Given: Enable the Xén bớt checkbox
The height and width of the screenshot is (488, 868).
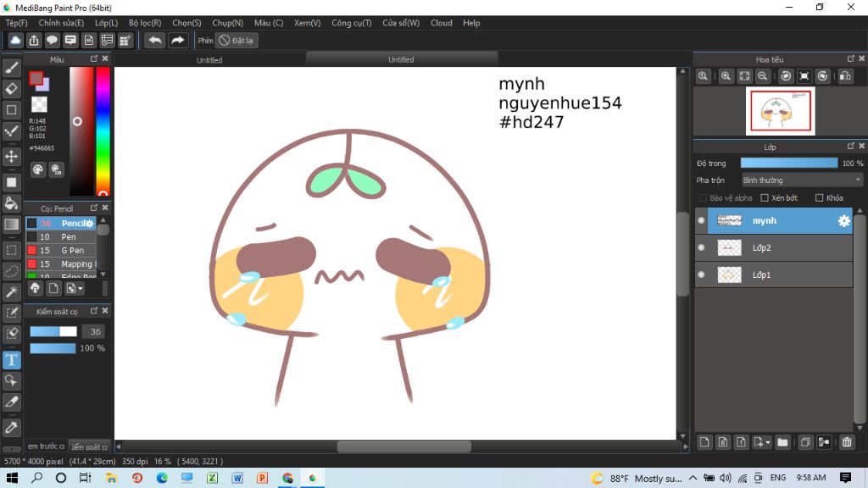Looking at the screenshot, I should click(765, 198).
